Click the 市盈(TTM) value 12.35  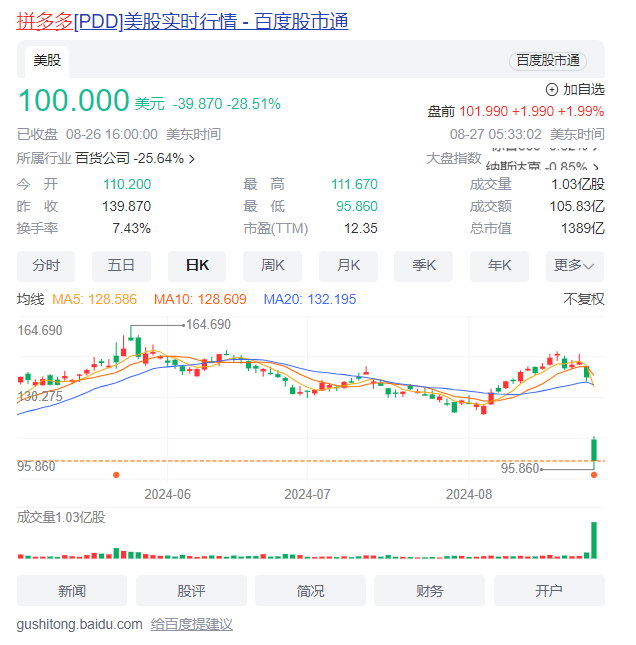click(361, 228)
